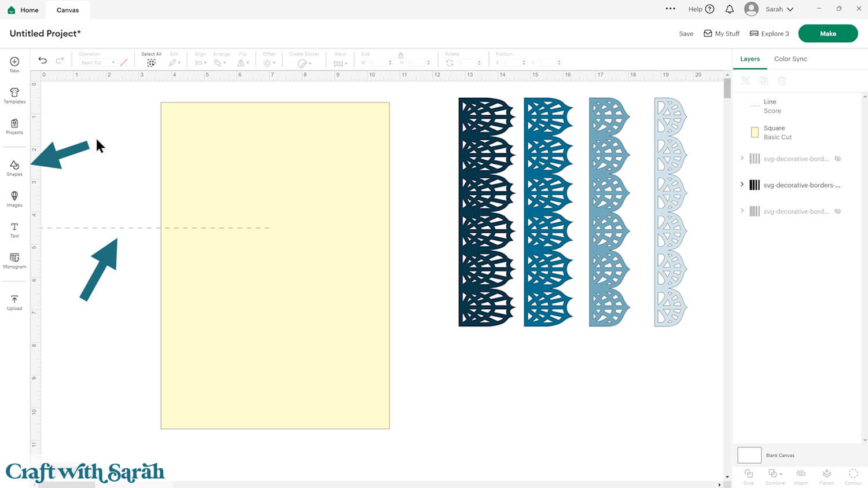Expand the last svg-decorative-borders layer group
The width and height of the screenshot is (868, 488).
(x=742, y=211)
